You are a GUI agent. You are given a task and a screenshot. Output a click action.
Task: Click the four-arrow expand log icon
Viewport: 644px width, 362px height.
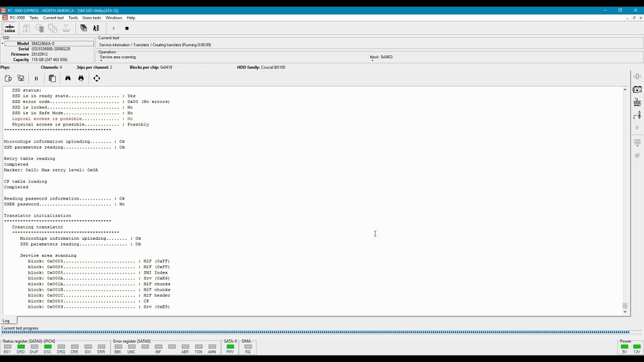pos(97,78)
